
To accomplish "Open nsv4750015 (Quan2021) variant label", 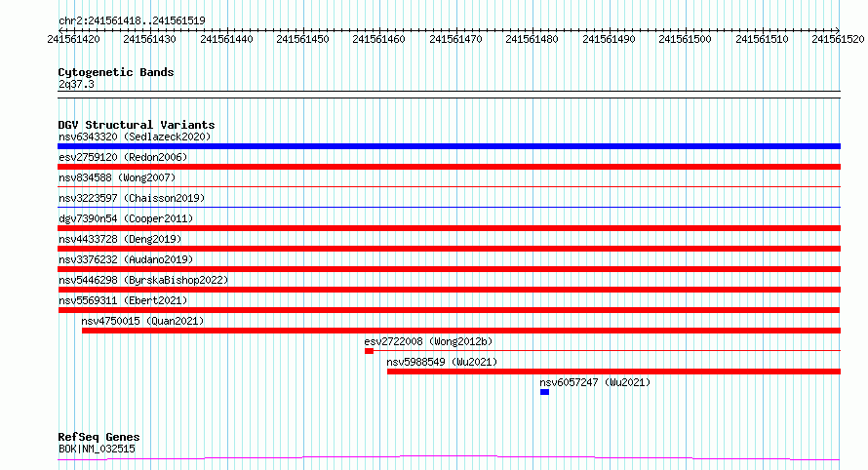I will pos(142,321).
